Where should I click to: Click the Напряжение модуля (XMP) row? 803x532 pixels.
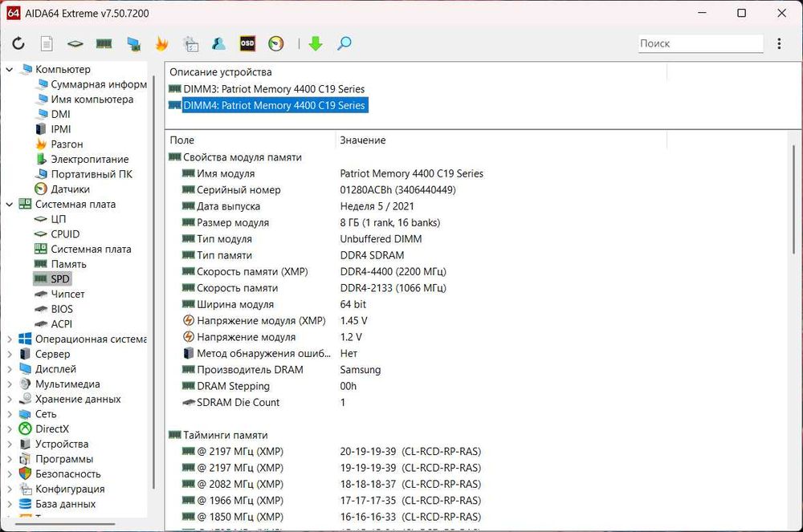[275, 321]
